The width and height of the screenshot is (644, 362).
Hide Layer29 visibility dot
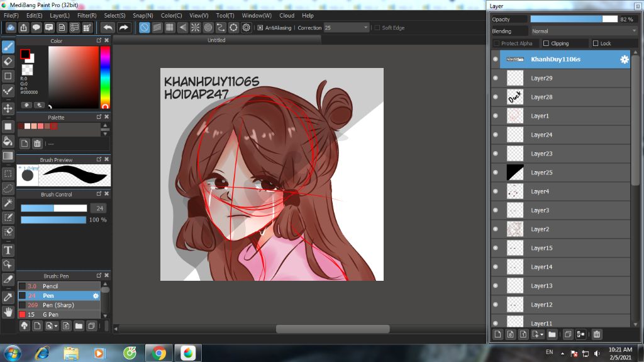tap(496, 78)
